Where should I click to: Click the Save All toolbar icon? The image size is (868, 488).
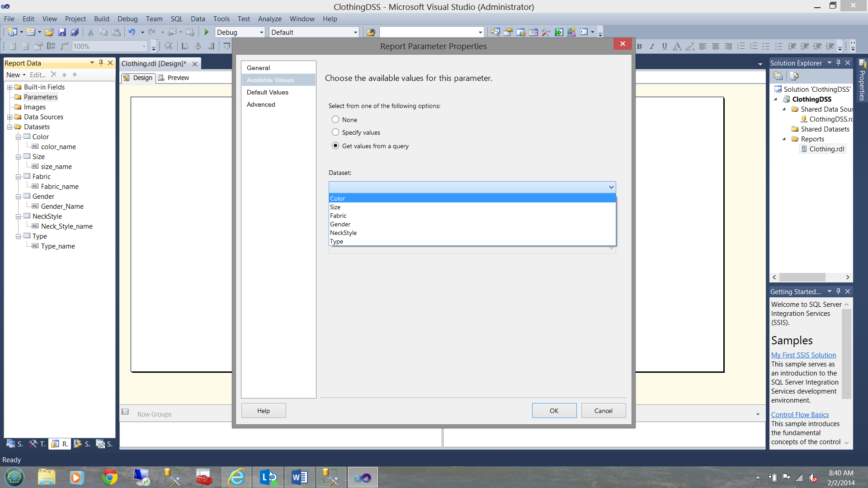75,32
